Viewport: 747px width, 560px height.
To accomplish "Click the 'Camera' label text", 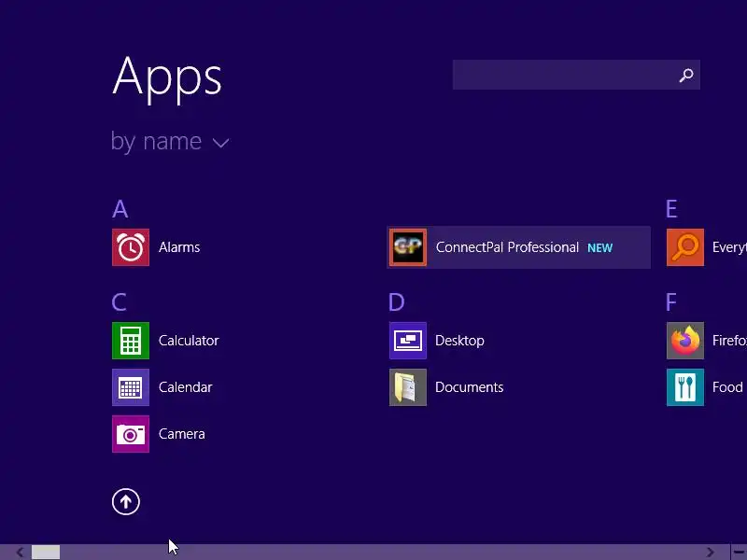I will 181,434.
